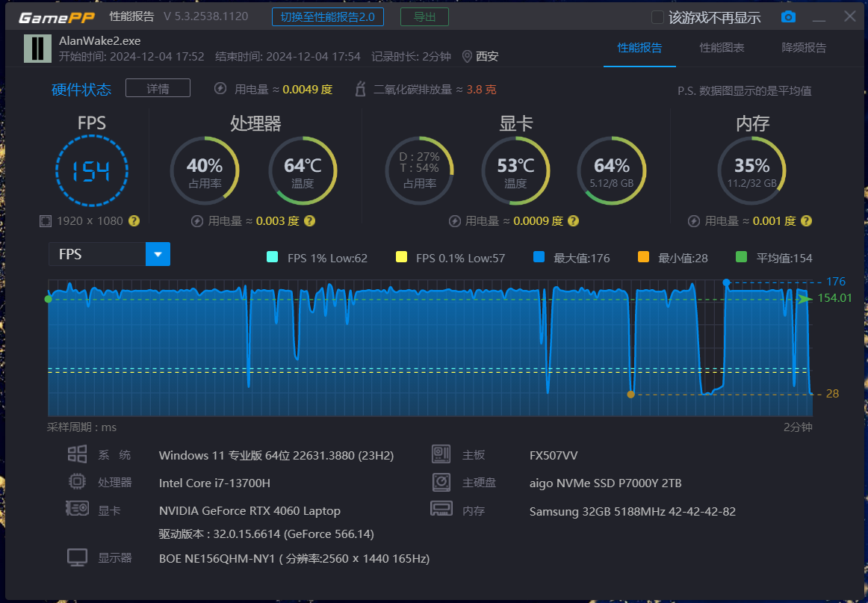Click the 切换至性能报告2.0 button
868x603 pixels.
pyautogui.click(x=328, y=17)
